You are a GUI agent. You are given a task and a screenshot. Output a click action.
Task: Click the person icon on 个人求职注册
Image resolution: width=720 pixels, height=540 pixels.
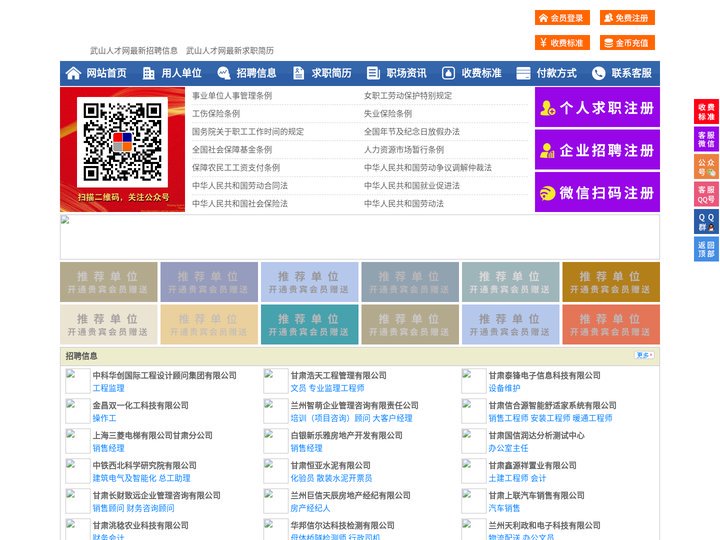547,108
